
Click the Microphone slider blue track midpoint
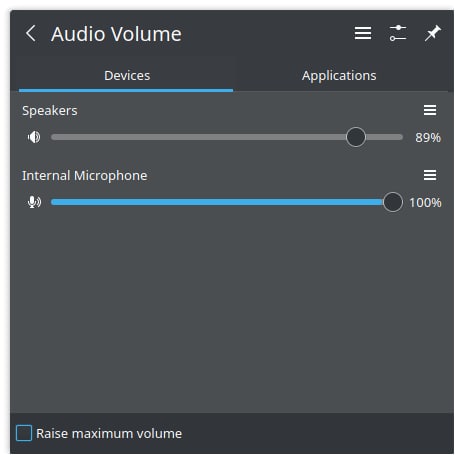[x=217, y=202]
